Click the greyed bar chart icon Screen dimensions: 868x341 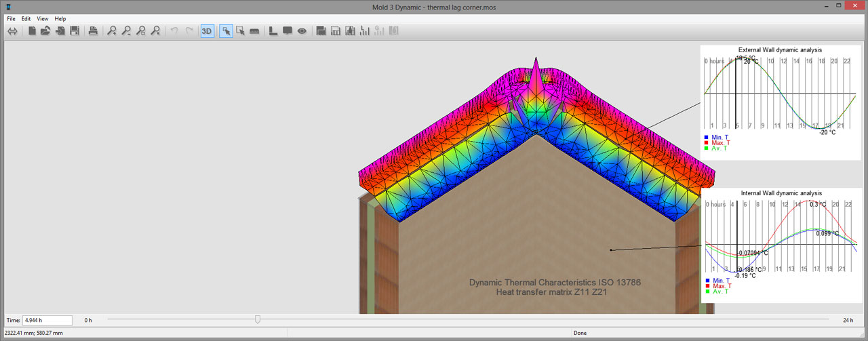coord(379,31)
